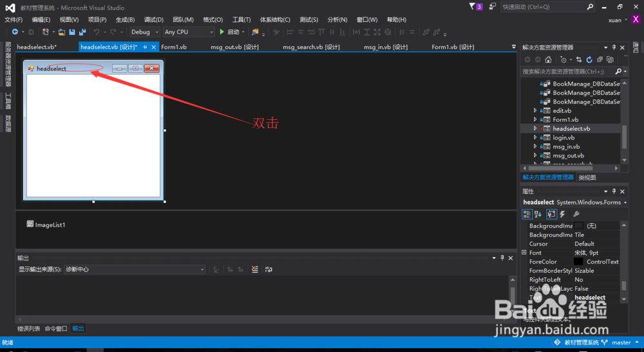Click the Properties view icon in Properties panel

pyautogui.click(x=551, y=214)
